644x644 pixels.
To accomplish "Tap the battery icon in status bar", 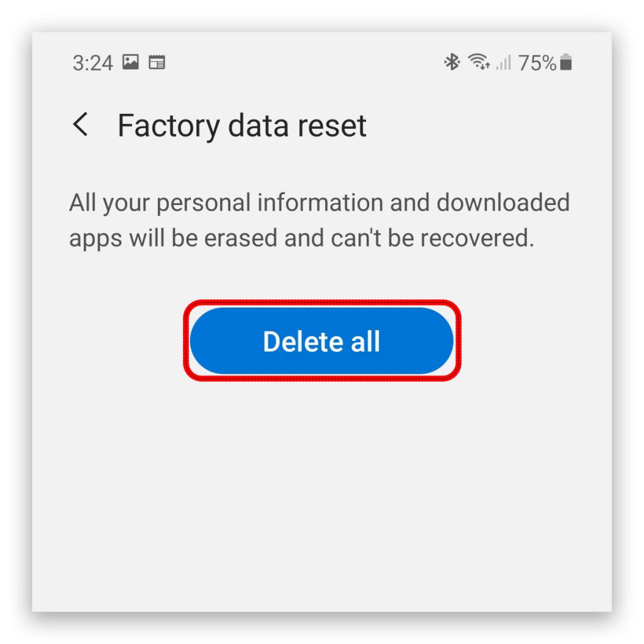I will pyautogui.click(x=566, y=62).
